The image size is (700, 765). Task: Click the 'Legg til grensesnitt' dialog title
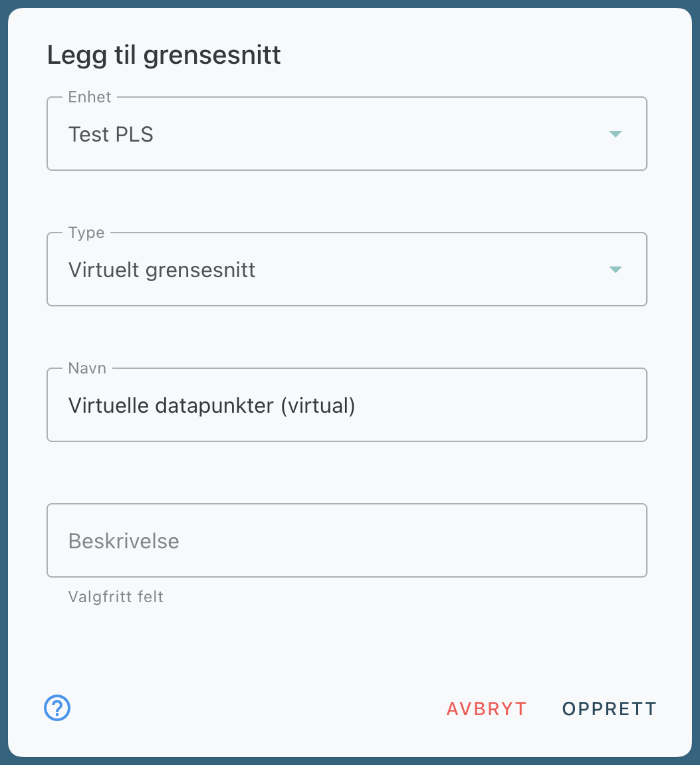click(164, 55)
